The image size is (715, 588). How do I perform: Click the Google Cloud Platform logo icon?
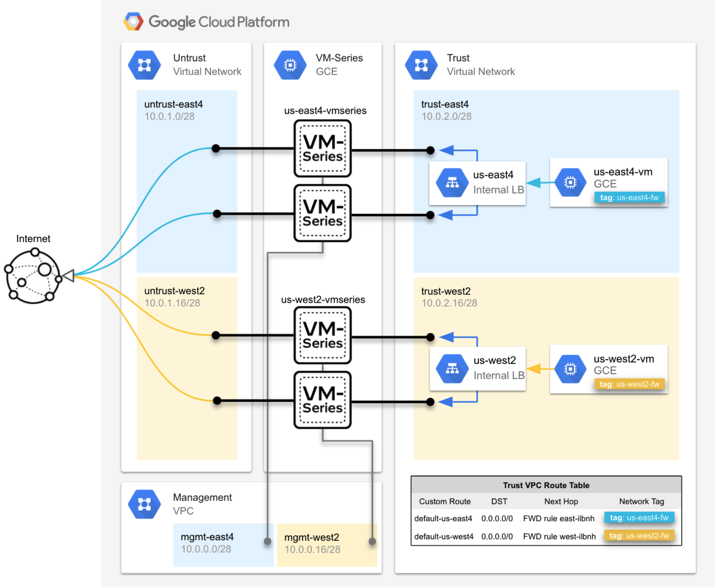tap(133, 22)
